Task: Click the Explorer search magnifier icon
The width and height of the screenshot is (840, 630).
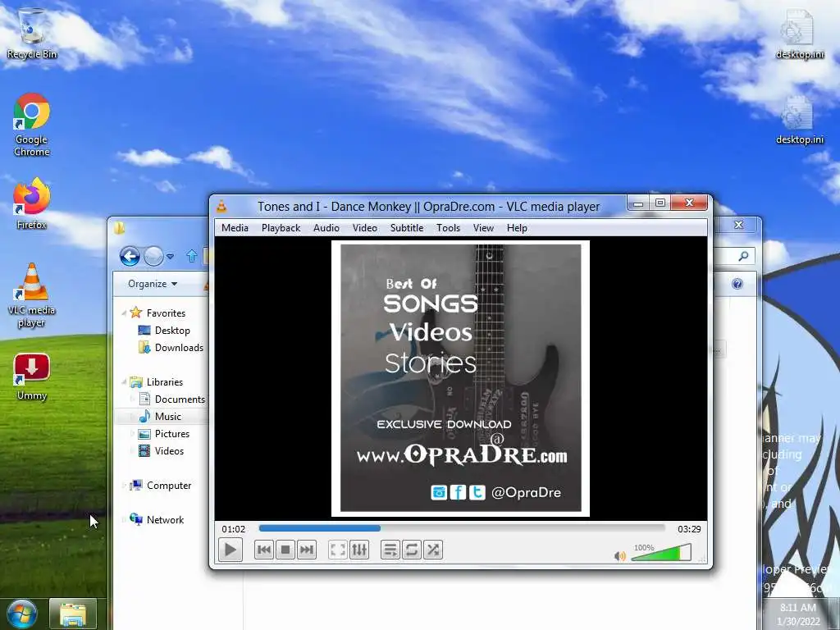Action: [743, 256]
